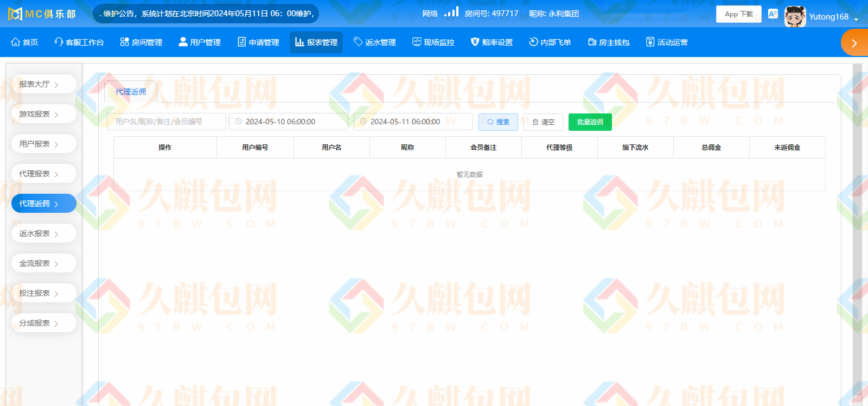The width and height of the screenshot is (868, 406).
Task: Open the Yutong168 user avatar
Action: [x=795, y=16]
